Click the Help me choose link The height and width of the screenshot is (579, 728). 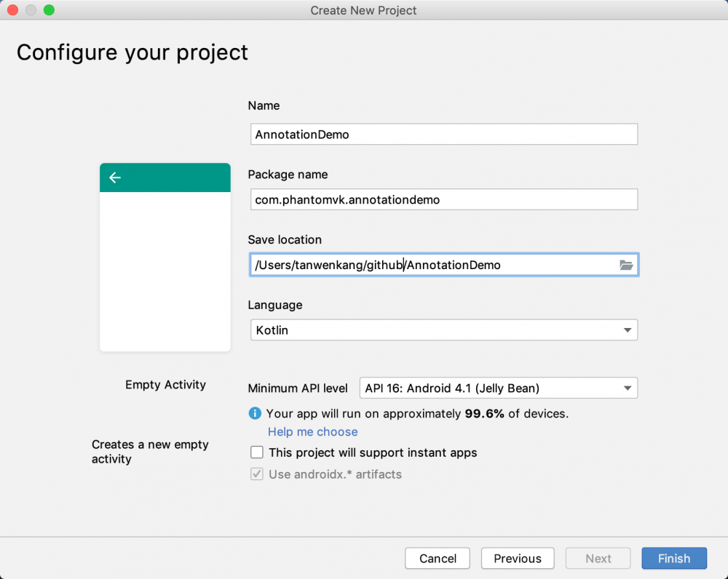[x=312, y=432]
